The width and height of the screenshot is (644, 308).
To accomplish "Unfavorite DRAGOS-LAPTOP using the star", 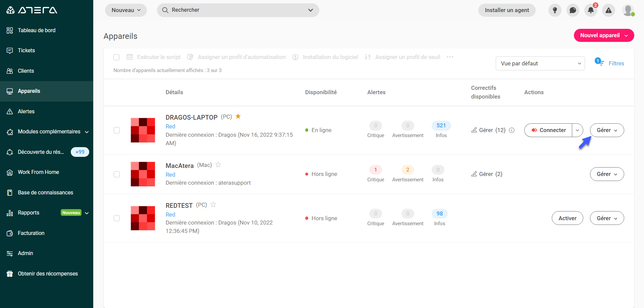I will pyautogui.click(x=238, y=116).
